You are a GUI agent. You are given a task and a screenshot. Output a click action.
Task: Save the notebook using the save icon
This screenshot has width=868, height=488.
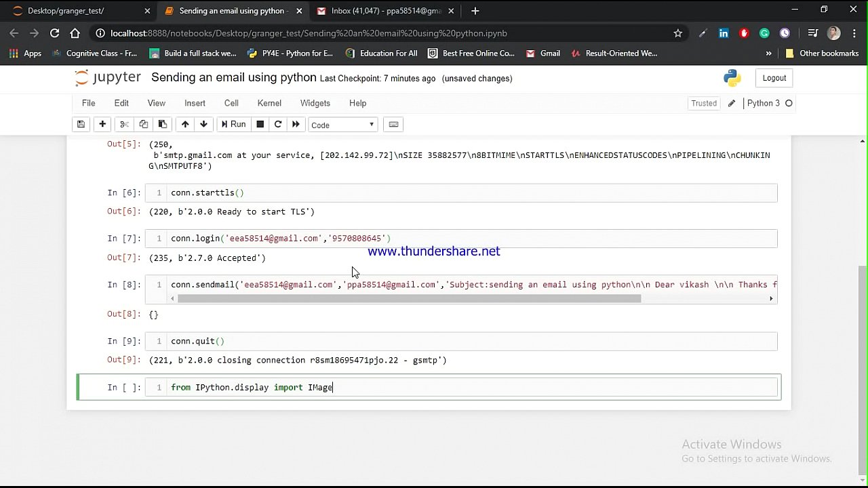[x=81, y=124]
